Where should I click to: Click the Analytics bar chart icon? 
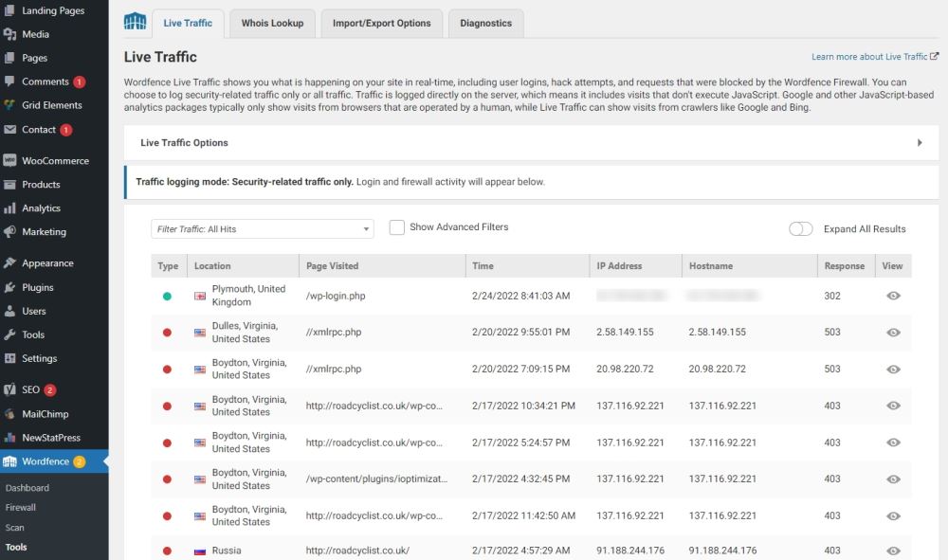9,208
